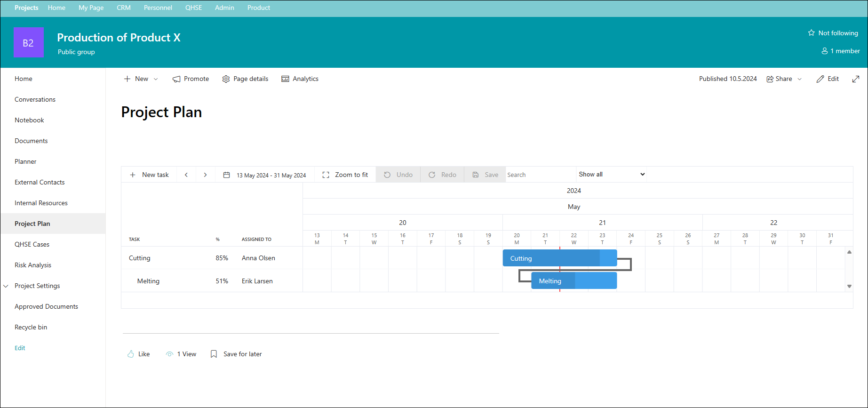This screenshot has height=408, width=868.
Task: Go to next date range arrow
Action: coord(205,175)
